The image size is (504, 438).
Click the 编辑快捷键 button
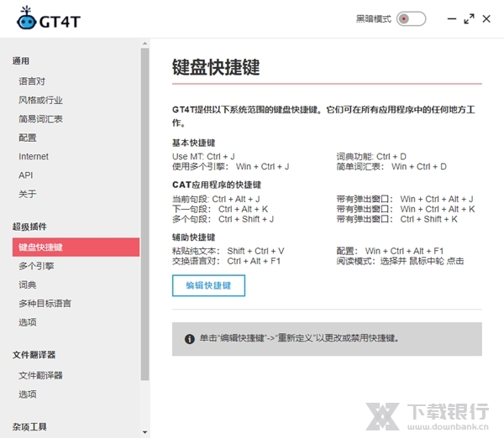[x=208, y=285]
